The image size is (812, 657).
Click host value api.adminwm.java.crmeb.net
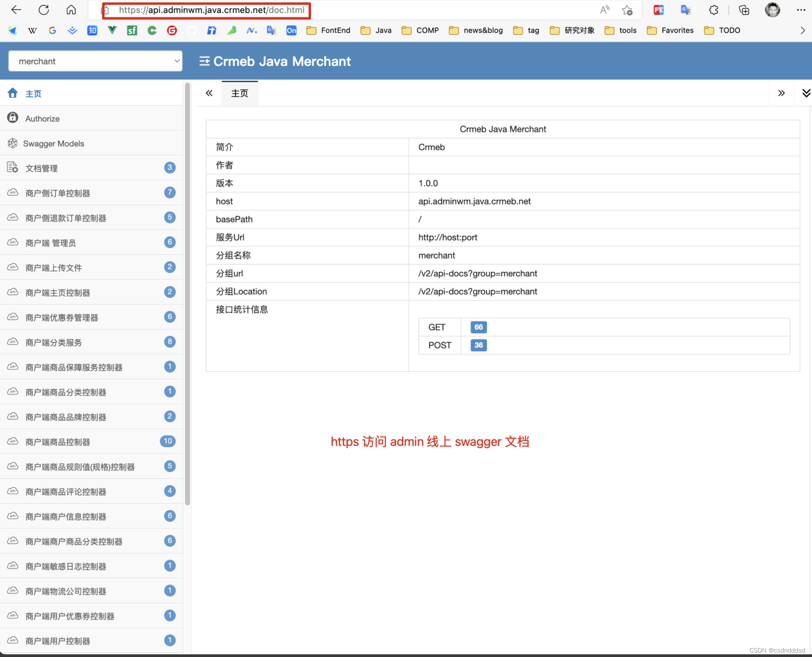[x=475, y=201]
